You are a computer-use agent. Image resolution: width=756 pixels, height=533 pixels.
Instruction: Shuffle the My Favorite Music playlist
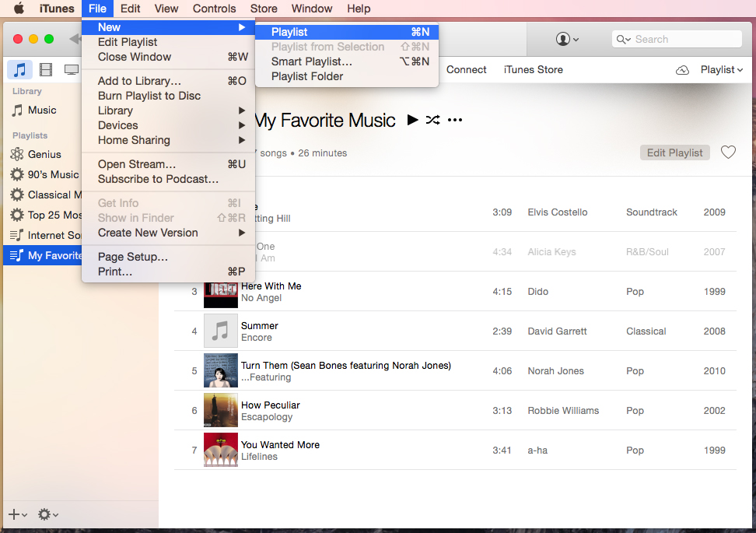pyautogui.click(x=433, y=120)
